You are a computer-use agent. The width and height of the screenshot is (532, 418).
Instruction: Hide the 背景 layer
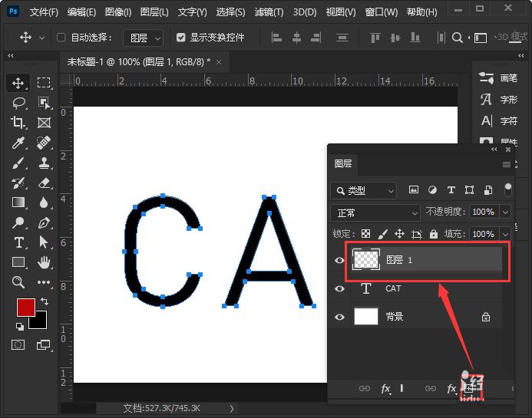tap(339, 317)
